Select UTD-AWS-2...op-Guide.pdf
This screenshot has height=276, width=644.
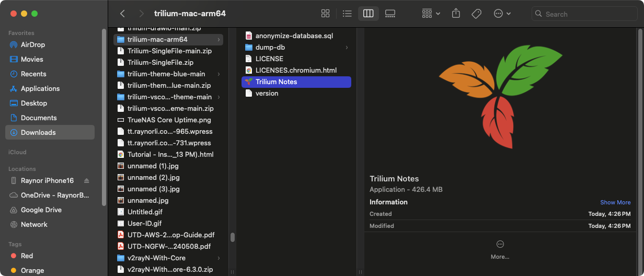click(x=168, y=235)
